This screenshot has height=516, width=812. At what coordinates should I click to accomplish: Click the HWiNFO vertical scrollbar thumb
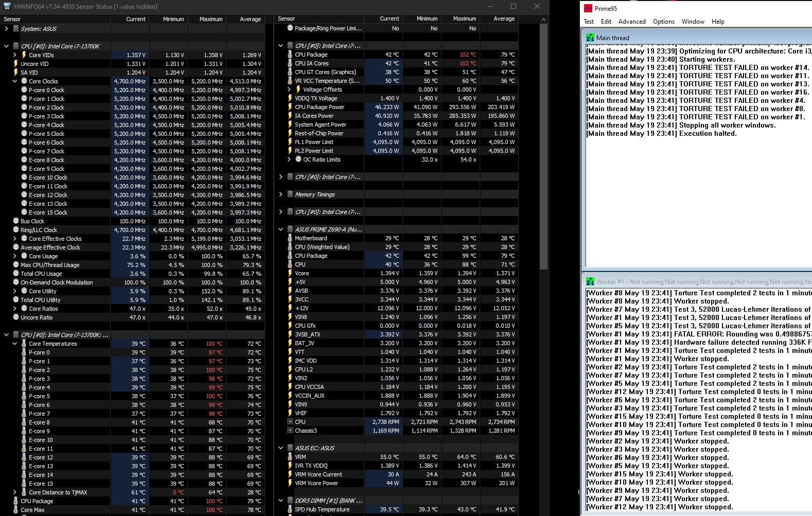click(543, 147)
